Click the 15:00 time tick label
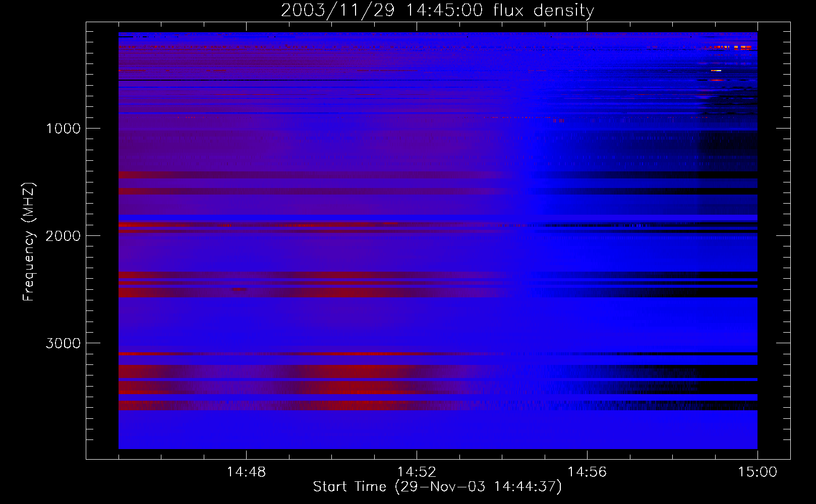 coord(757,472)
